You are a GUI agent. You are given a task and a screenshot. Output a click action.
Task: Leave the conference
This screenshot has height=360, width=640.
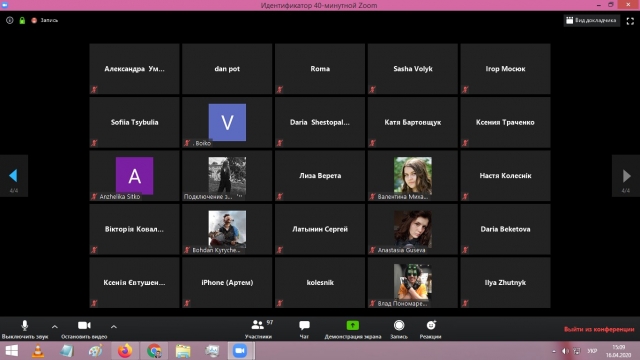point(599,329)
